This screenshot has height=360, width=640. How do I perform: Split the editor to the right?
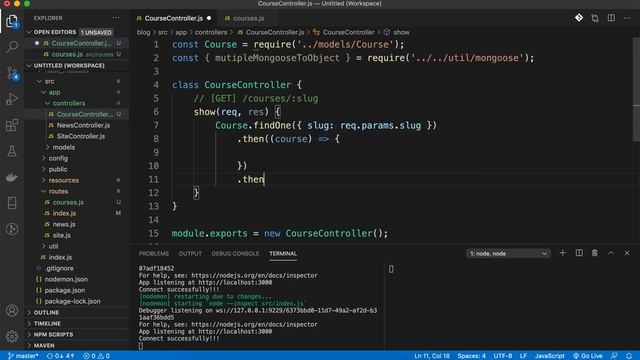[x=611, y=18]
